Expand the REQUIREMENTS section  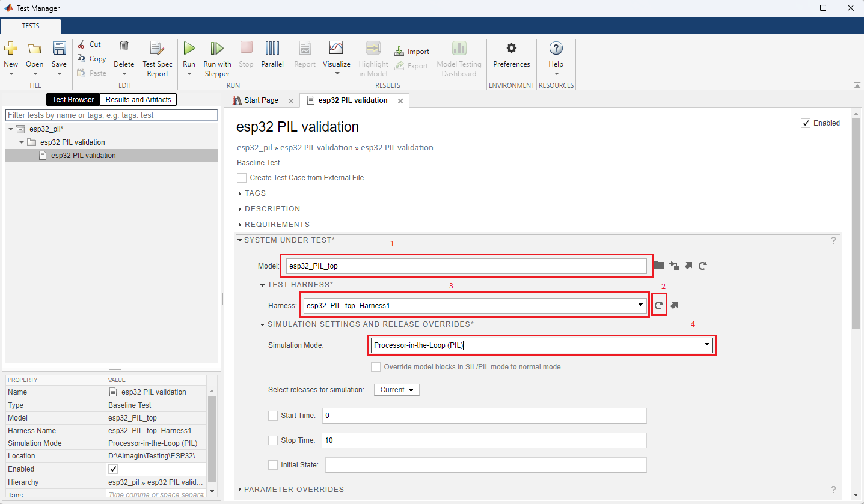pyautogui.click(x=240, y=225)
